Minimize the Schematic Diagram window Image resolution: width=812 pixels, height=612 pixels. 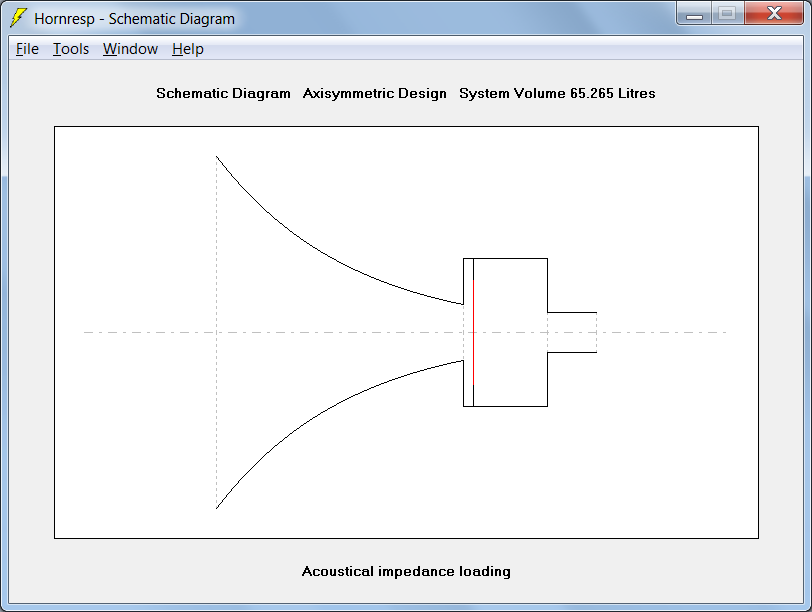[694, 13]
